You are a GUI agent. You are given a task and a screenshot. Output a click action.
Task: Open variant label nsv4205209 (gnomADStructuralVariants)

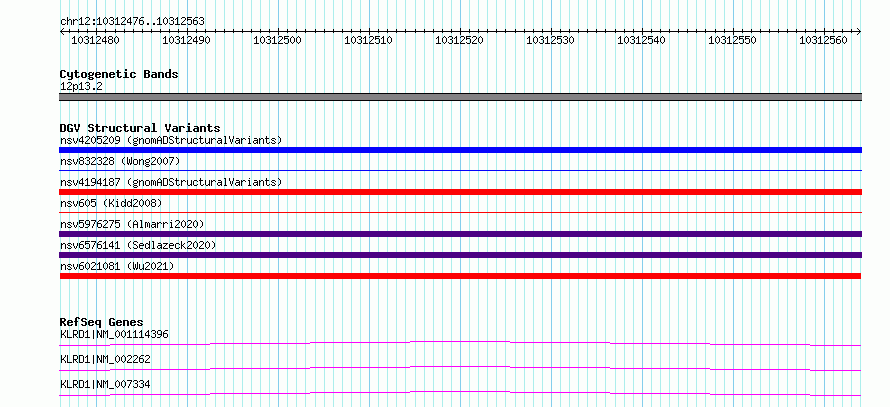tap(171, 140)
